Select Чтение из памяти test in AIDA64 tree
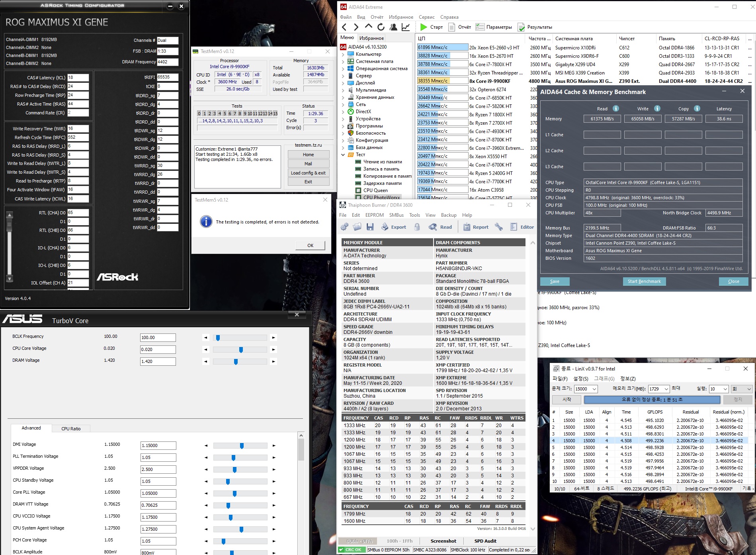Image resolution: width=756 pixels, height=555 pixels. pos(382,162)
